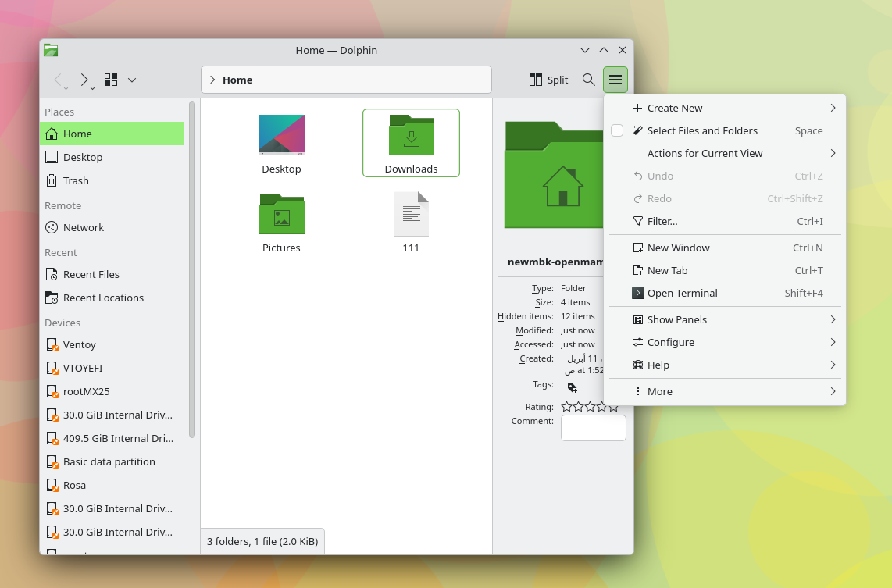
Task: Click the add tags icon
Action: click(573, 388)
